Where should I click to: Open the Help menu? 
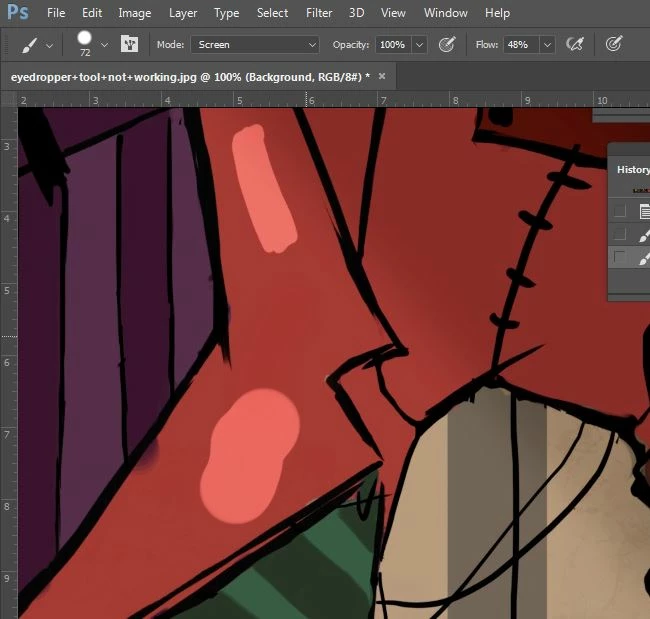(497, 13)
